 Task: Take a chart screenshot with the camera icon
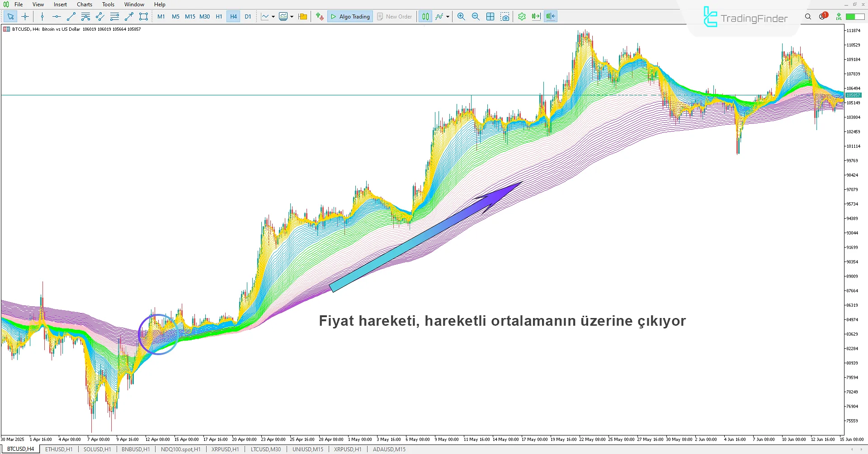(505, 16)
